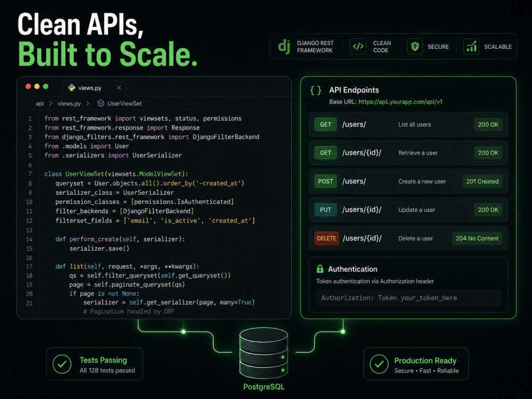Click the Secure shield icon
Screen dimensions: 532x399
[414, 46]
